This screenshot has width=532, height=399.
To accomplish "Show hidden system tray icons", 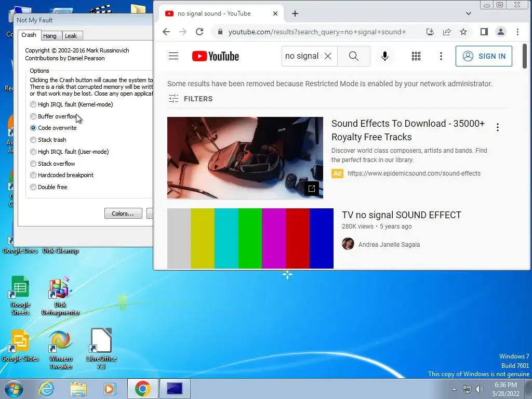I will point(454,389).
